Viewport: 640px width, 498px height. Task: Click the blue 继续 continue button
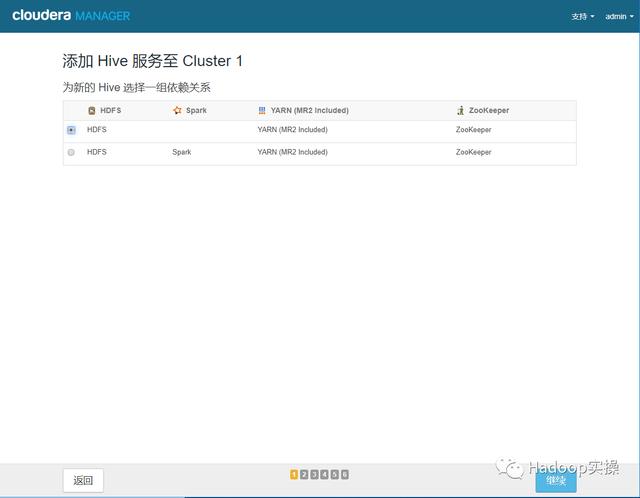click(556, 481)
